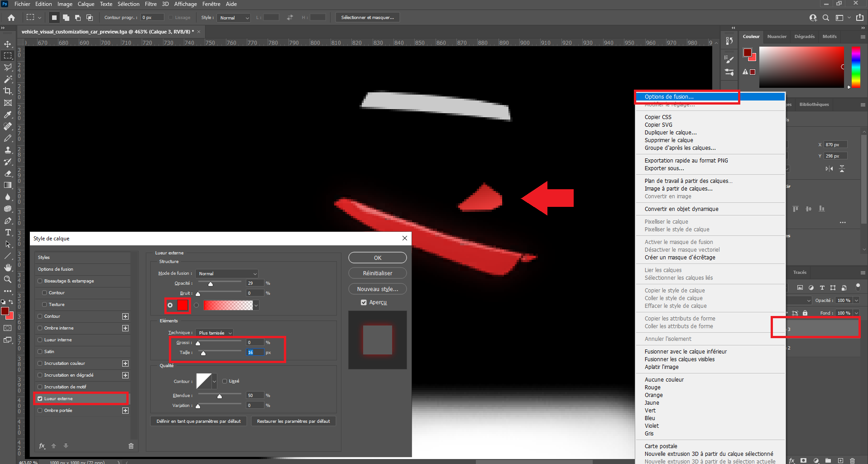Choose Options de fusion from the context menu
The width and height of the screenshot is (868, 464).
click(x=669, y=97)
